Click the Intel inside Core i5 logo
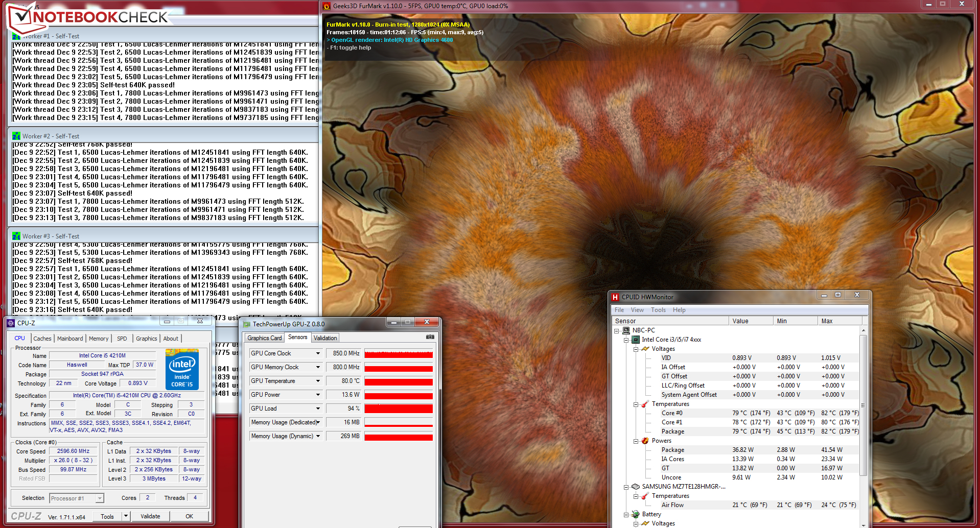Viewport: 980px width, 528px height. 182,370
